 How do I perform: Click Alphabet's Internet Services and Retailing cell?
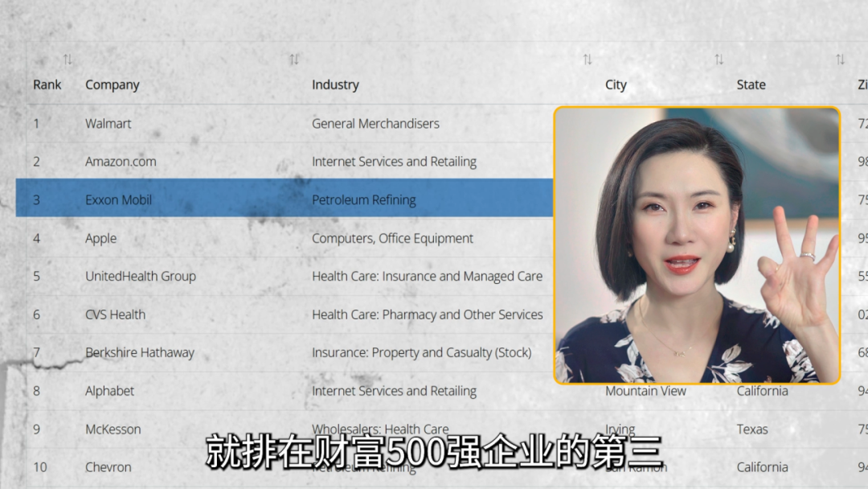[x=394, y=391]
